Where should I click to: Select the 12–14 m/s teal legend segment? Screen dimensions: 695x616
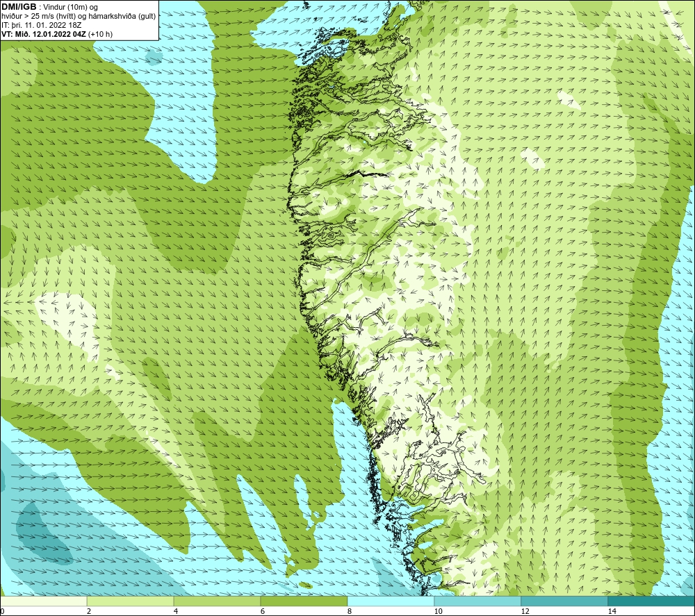[x=564, y=601]
